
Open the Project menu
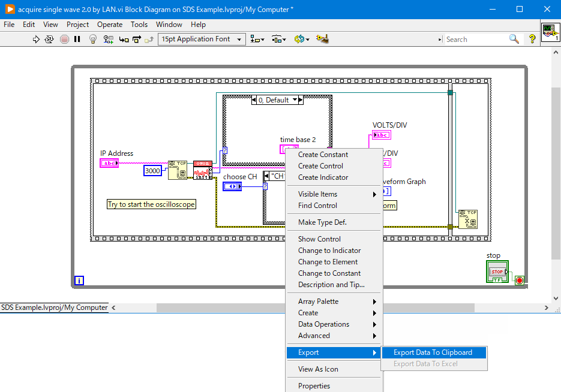(x=77, y=25)
